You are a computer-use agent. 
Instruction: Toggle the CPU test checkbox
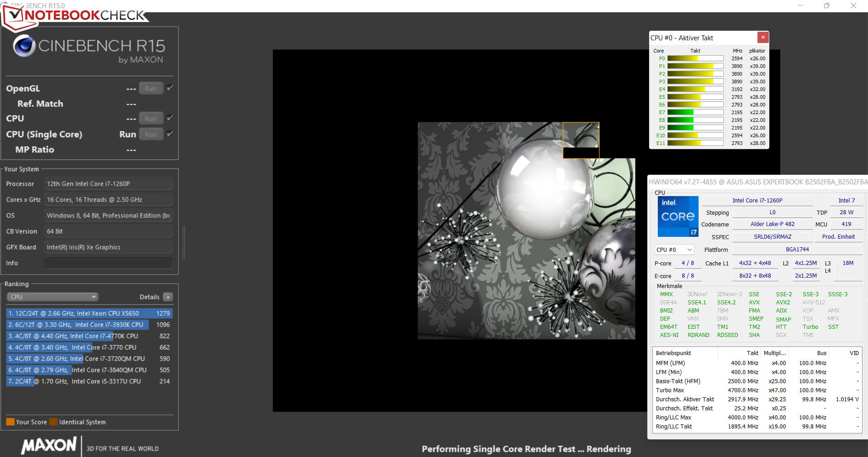[170, 118]
